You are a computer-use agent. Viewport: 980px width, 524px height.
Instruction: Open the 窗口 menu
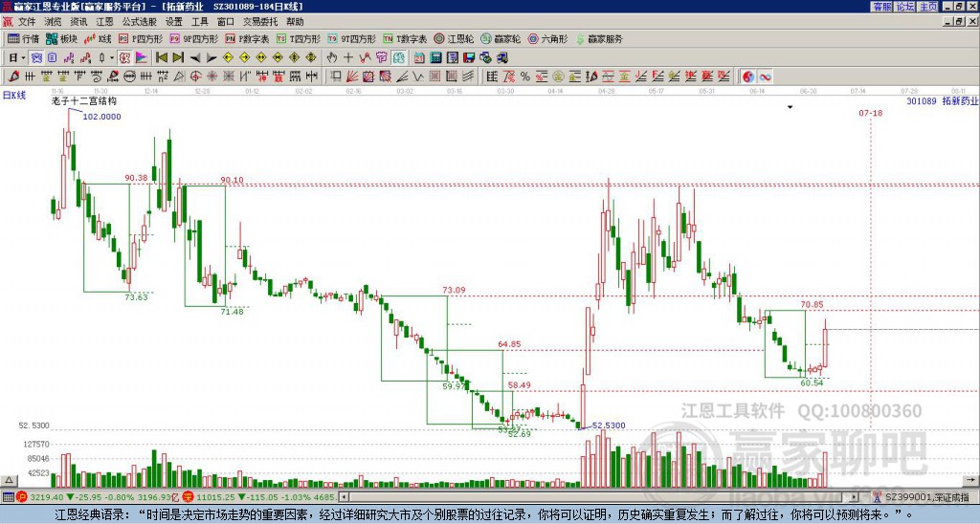tap(226, 22)
